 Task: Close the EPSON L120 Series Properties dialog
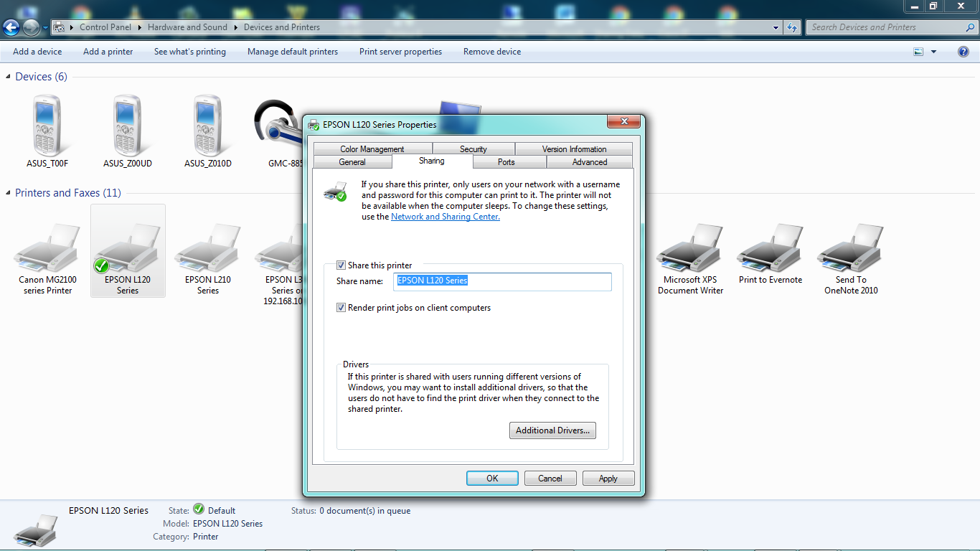[x=623, y=121]
